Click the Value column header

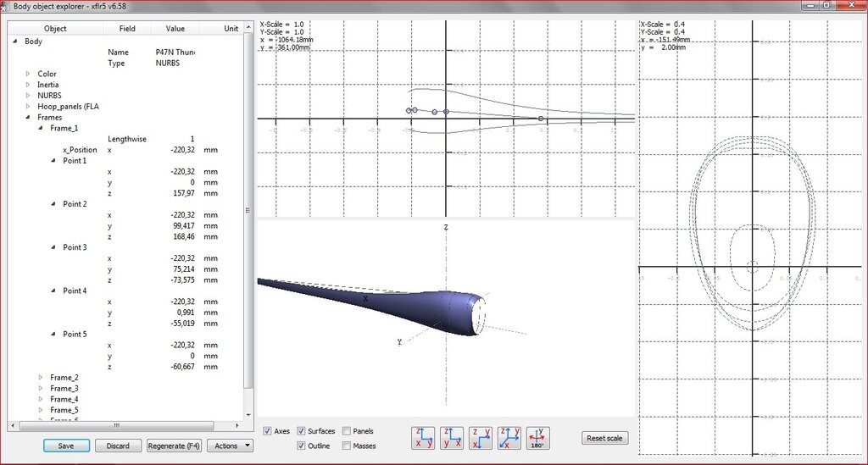point(175,28)
